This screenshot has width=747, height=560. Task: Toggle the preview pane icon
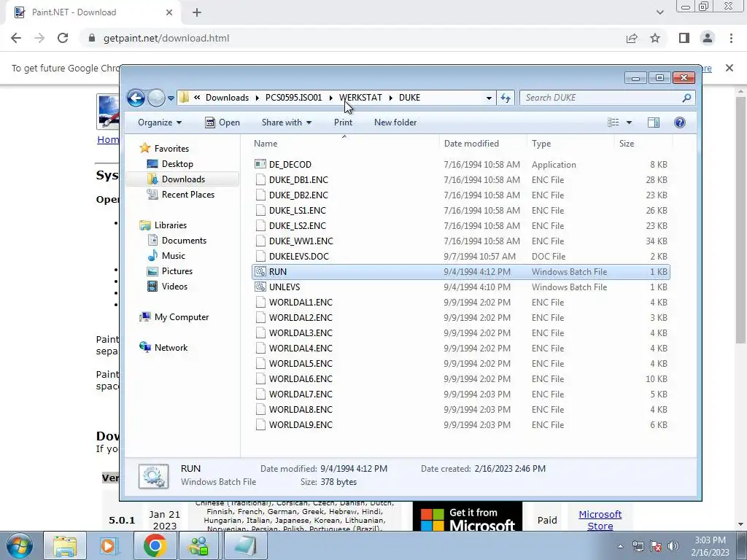pyautogui.click(x=654, y=122)
